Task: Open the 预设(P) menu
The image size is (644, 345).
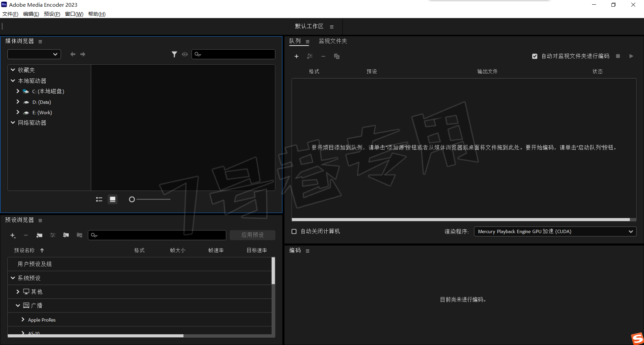Action: 52,14
